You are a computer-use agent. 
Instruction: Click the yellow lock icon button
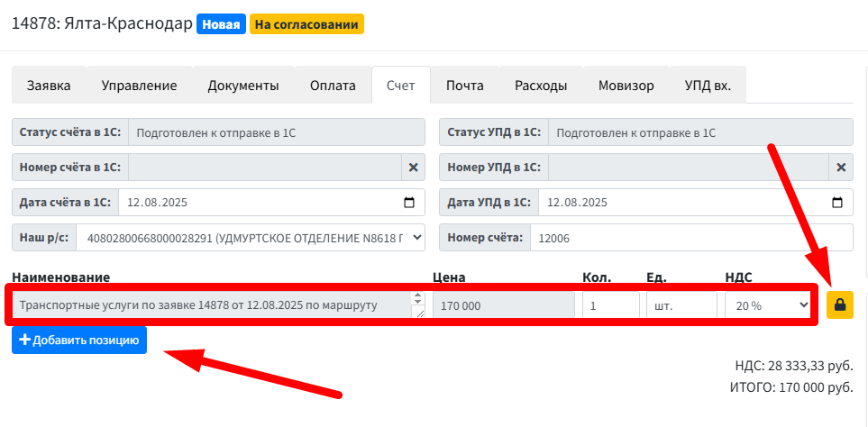(x=839, y=305)
